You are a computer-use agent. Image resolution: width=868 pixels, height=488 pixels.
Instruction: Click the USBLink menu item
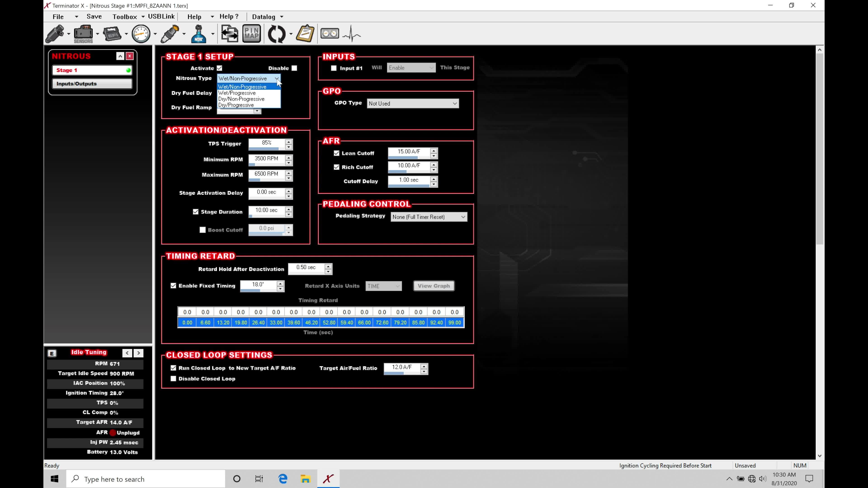(x=161, y=16)
